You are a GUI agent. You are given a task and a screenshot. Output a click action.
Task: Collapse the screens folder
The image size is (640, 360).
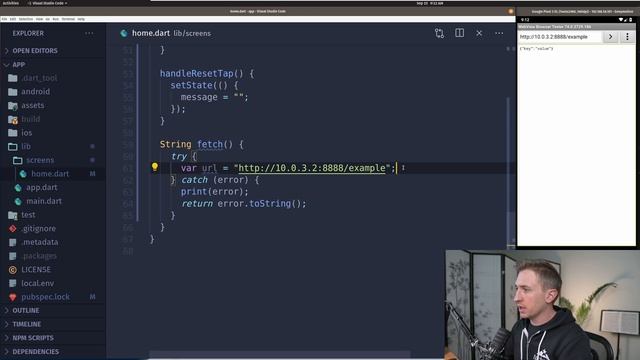tap(53, 160)
